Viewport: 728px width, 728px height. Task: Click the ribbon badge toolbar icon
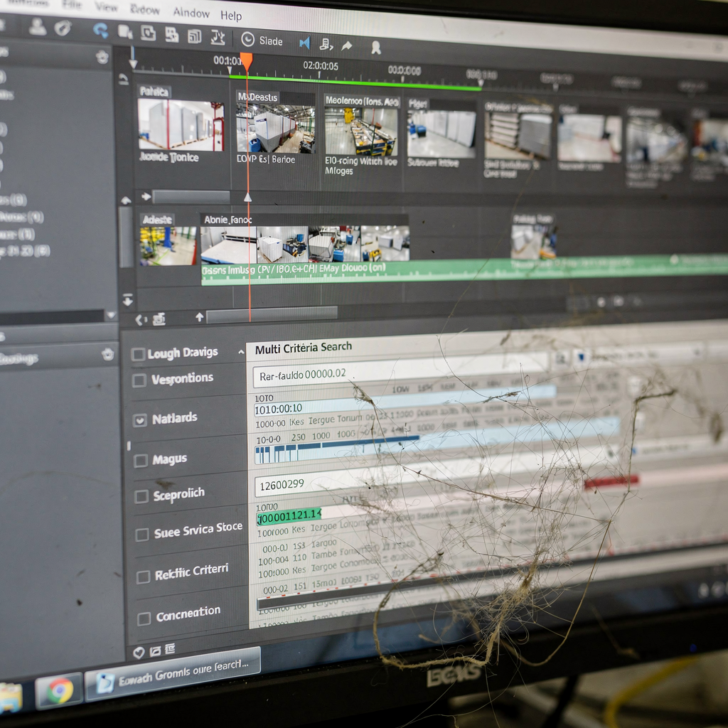[x=376, y=48]
